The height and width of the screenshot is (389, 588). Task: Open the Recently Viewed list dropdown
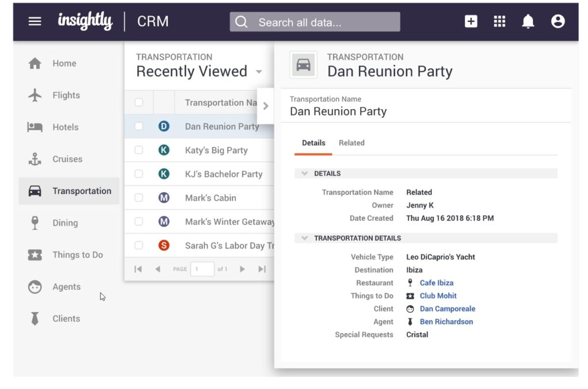(259, 72)
